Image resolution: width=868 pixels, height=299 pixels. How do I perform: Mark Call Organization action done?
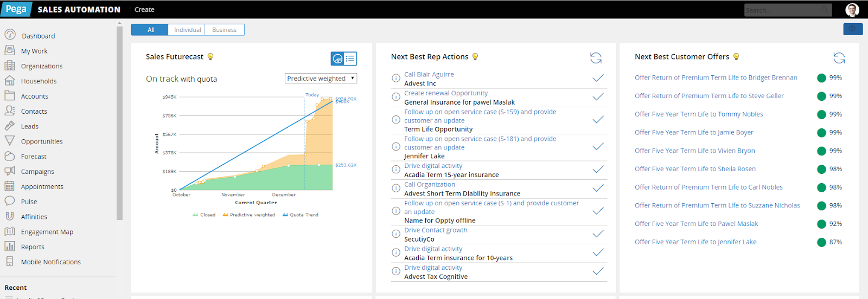click(x=598, y=188)
